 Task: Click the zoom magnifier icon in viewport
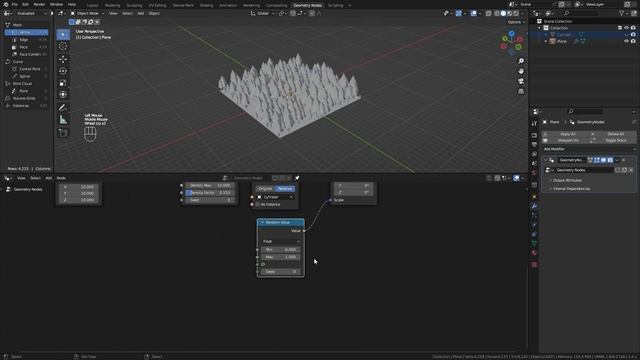point(521,61)
